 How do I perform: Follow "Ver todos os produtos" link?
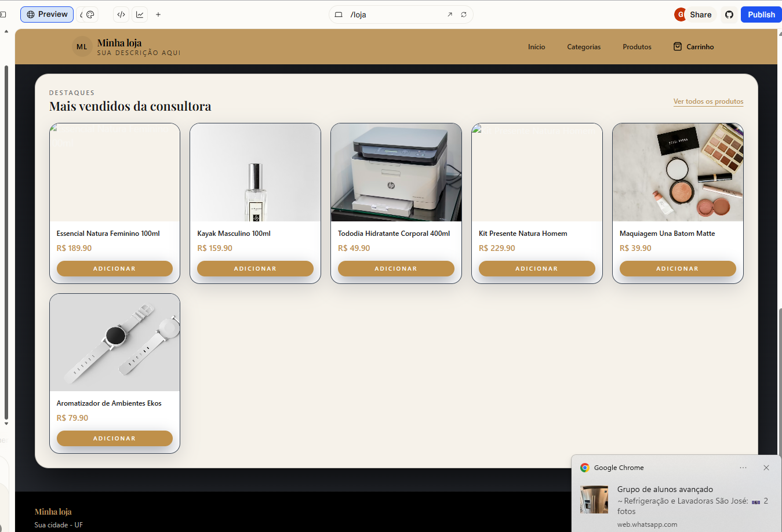point(708,101)
